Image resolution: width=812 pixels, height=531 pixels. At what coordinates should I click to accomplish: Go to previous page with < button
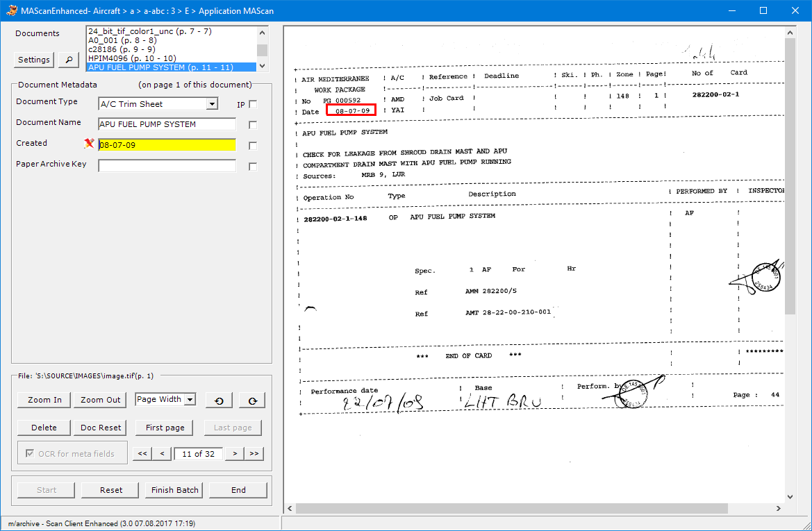tap(162, 454)
